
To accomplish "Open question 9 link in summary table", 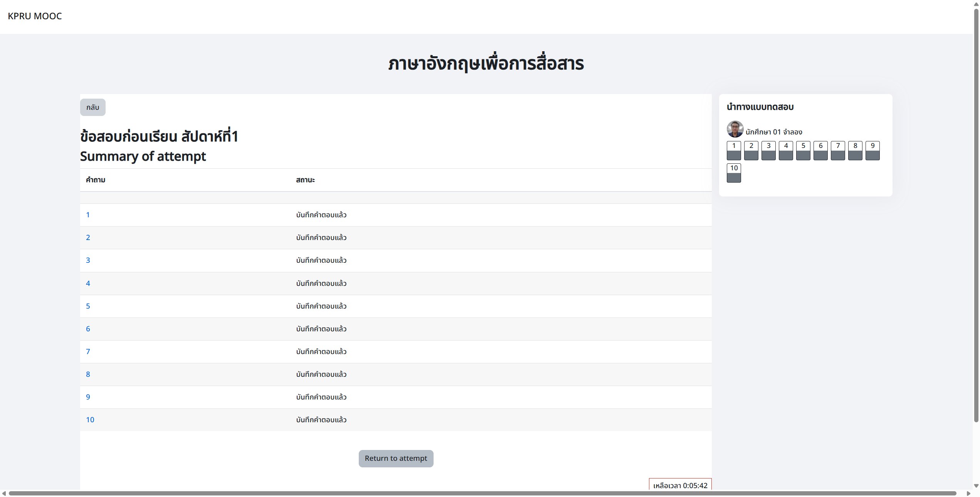I will (x=88, y=397).
